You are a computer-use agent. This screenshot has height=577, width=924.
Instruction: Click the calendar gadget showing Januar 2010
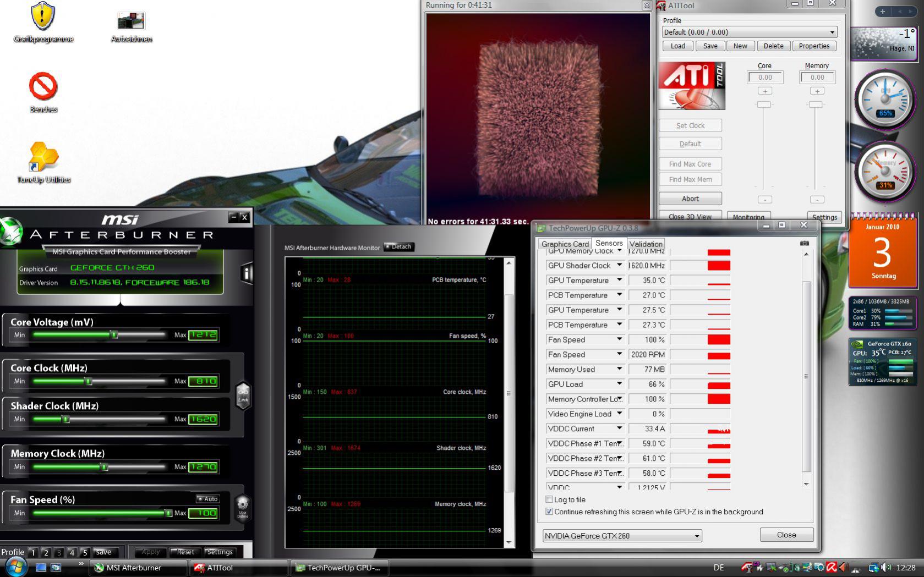coord(883,251)
